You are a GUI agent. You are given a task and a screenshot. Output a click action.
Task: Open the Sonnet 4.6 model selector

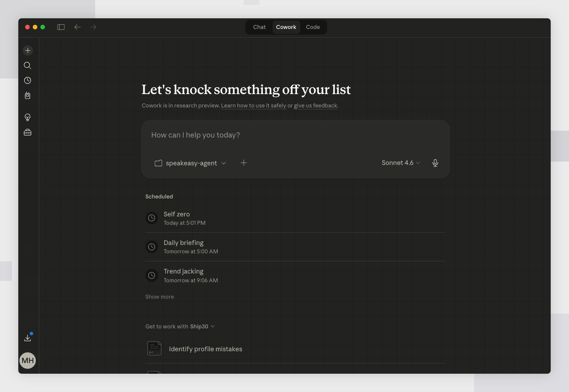(x=401, y=163)
